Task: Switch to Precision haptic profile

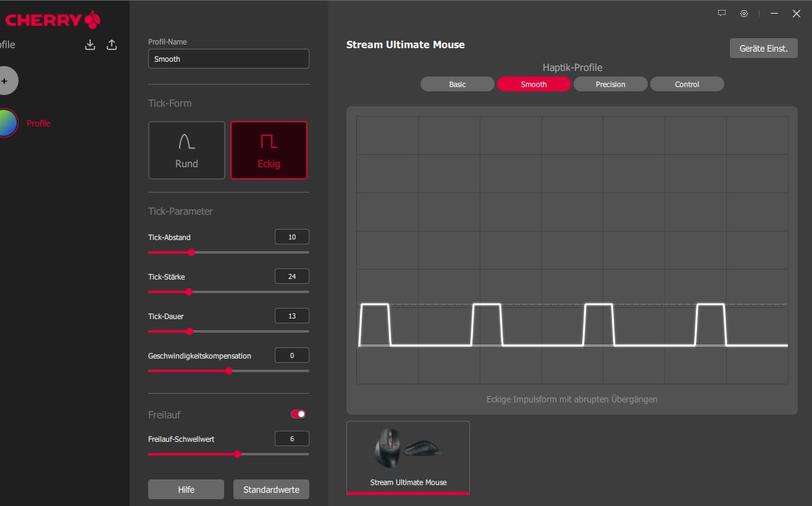Action: click(611, 84)
